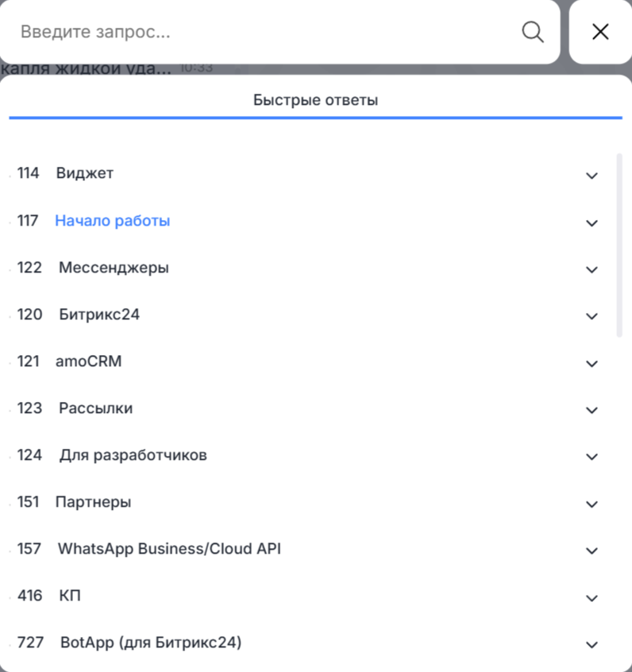Viewport: 632px width, 672px height.
Task: Click the magnifier search icon
Action: [x=533, y=32]
